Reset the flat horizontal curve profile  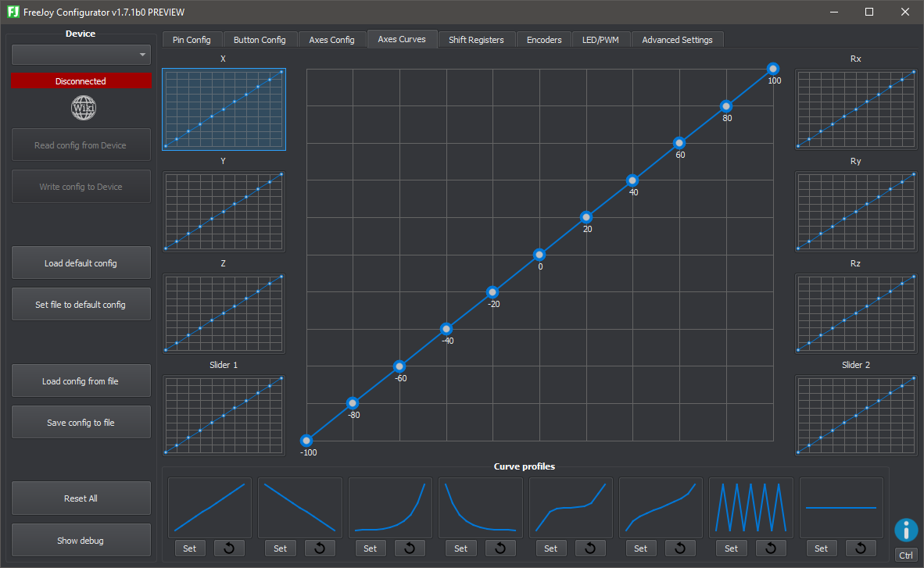tap(861, 548)
